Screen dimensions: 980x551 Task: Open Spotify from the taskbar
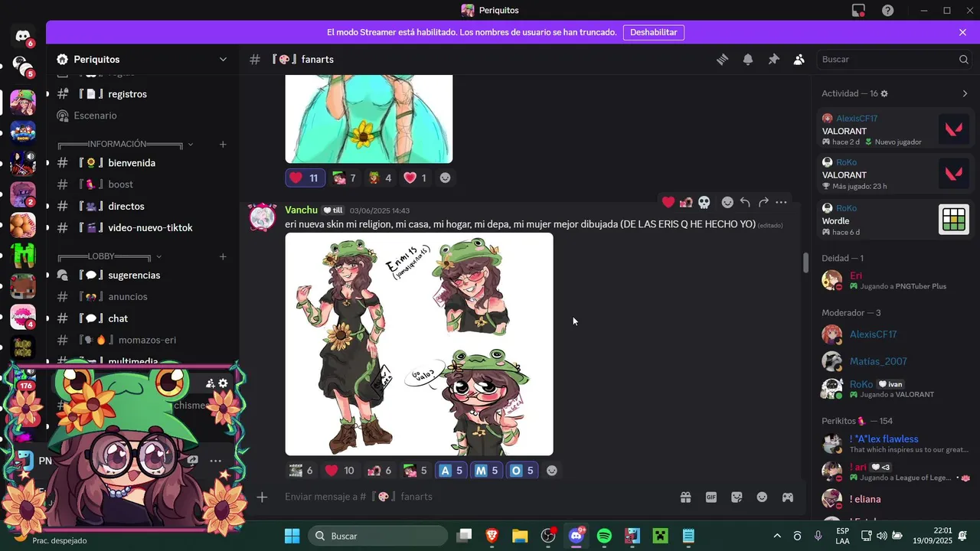[x=604, y=536]
